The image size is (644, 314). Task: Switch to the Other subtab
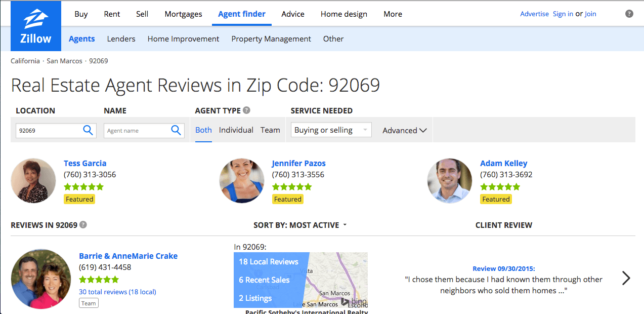tap(333, 38)
